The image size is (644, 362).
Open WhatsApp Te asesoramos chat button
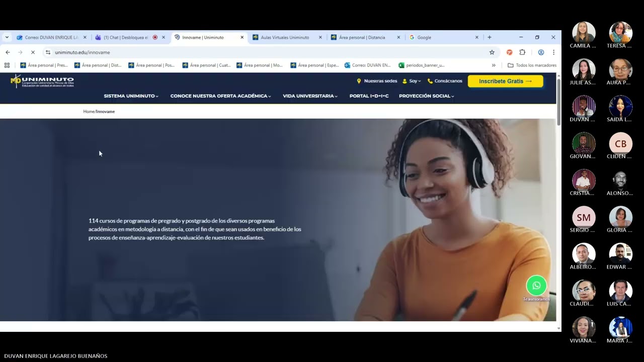(536, 286)
